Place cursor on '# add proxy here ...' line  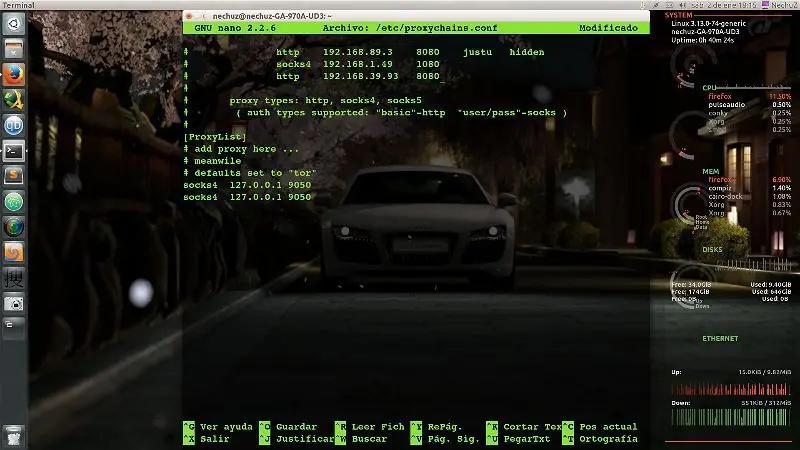(x=241, y=149)
